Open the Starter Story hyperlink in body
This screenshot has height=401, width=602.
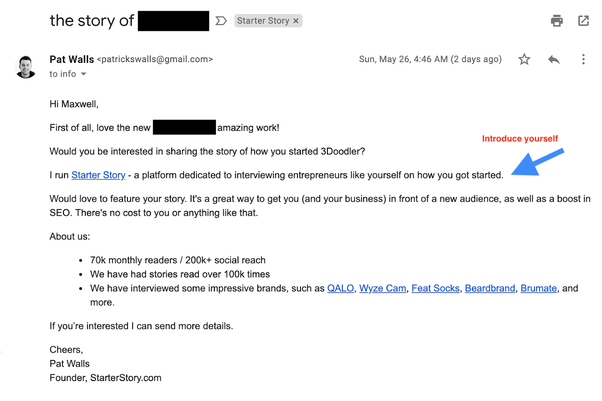98,176
